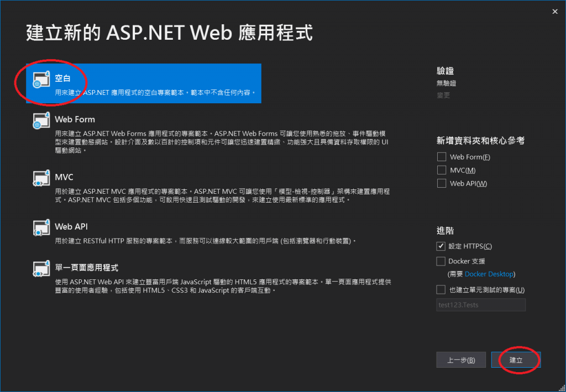566x392 pixels.
Task: Close the dialog with the X button
Action: [x=555, y=12]
